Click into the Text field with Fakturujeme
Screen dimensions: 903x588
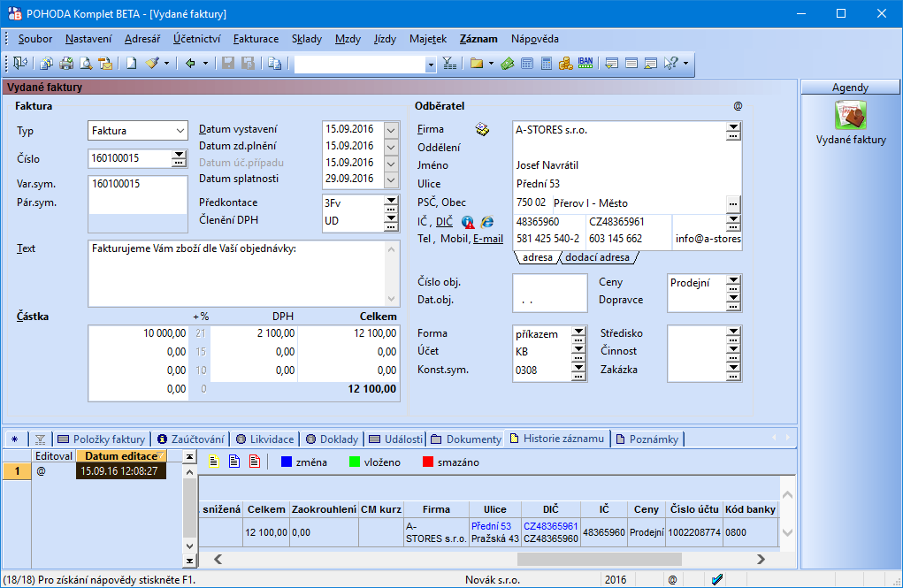click(239, 273)
